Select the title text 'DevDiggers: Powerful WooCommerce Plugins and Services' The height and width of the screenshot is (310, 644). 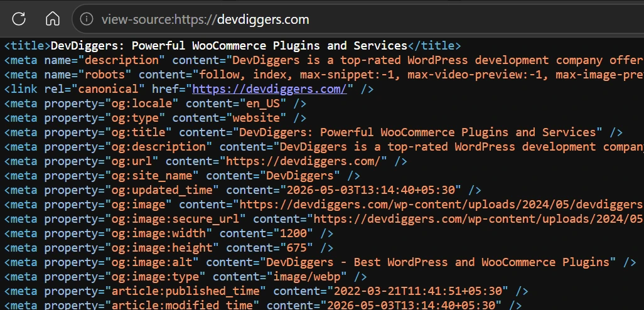pyautogui.click(x=228, y=46)
